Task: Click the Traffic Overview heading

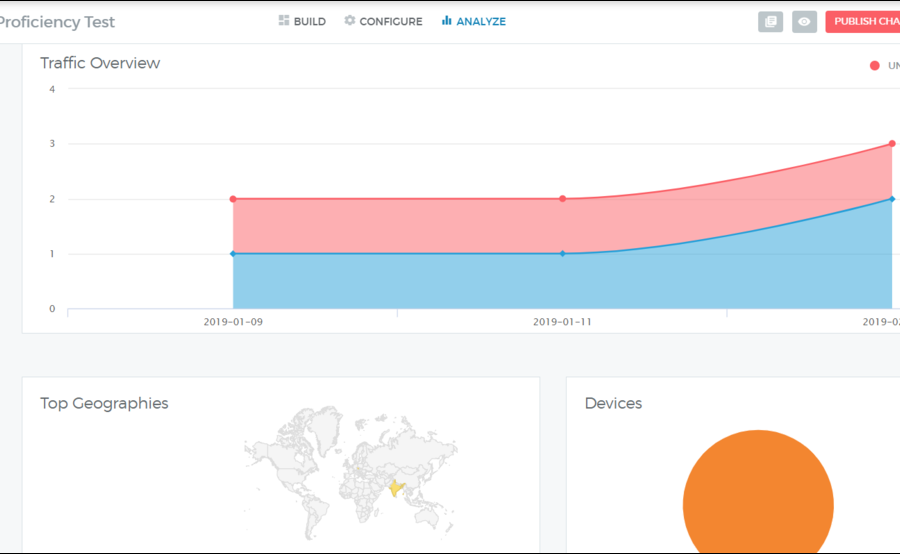Action: coord(100,63)
